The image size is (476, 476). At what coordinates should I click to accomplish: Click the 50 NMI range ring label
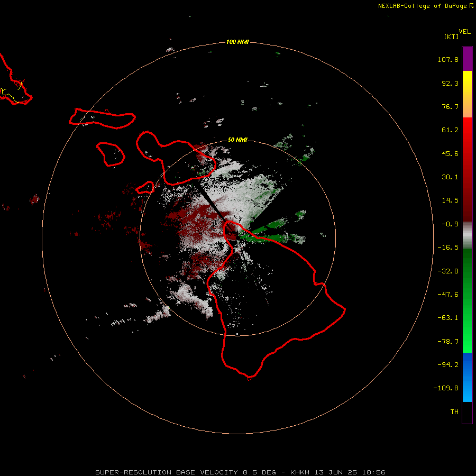point(237,140)
